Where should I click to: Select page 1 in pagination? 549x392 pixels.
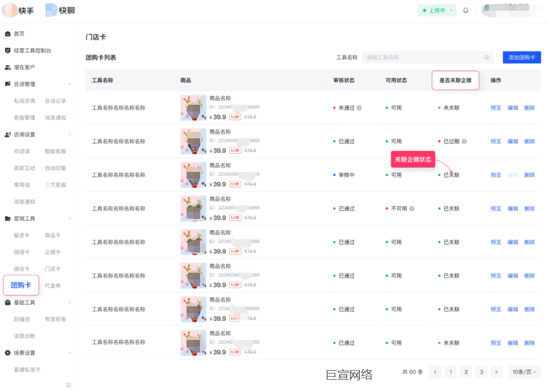tap(450, 372)
